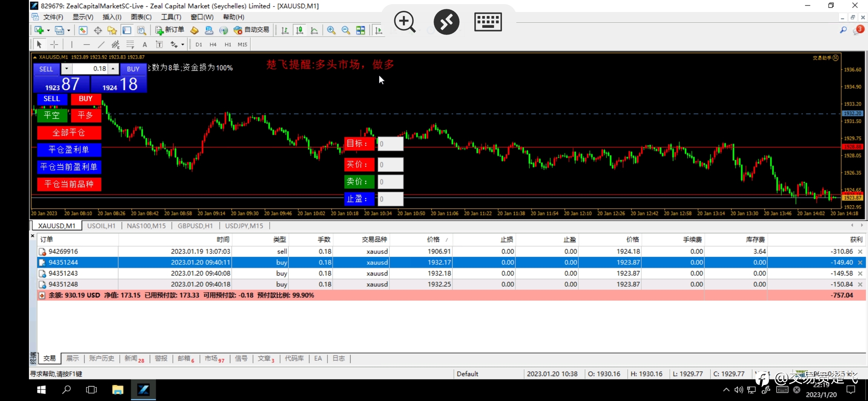The width and height of the screenshot is (868, 401).
Task: Switch to H4 timeframe
Action: (x=213, y=45)
